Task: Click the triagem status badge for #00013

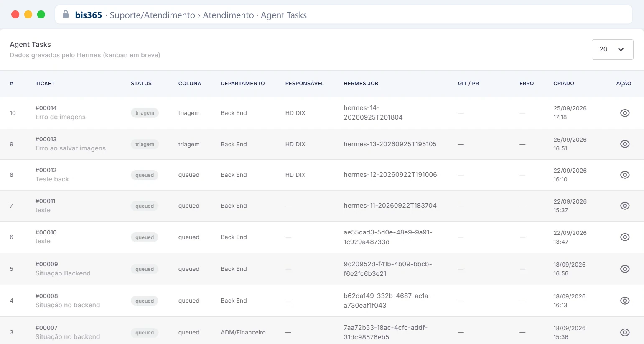Action: click(145, 144)
